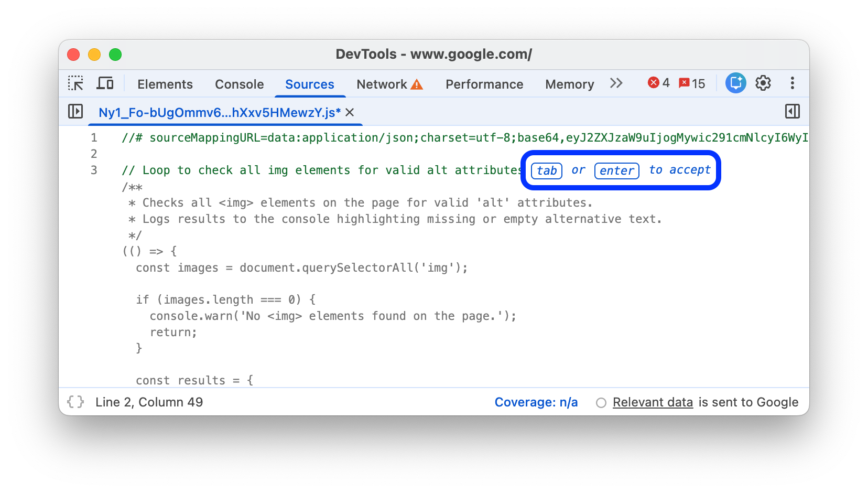
Task: Open the three-dot customize menu
Action: pos(793,83)
